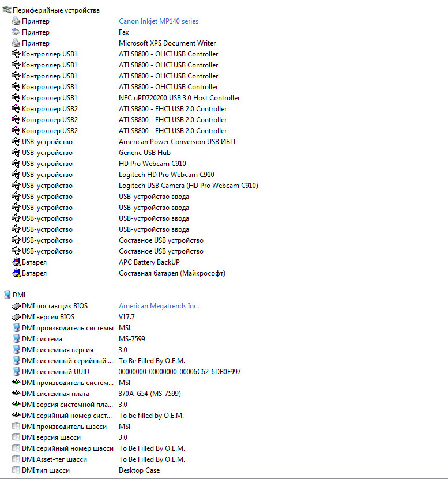This screenshot has width=448, height=479.
Task: Click the American Power Conversion USB ИБП value
Action: click(177, 142)
